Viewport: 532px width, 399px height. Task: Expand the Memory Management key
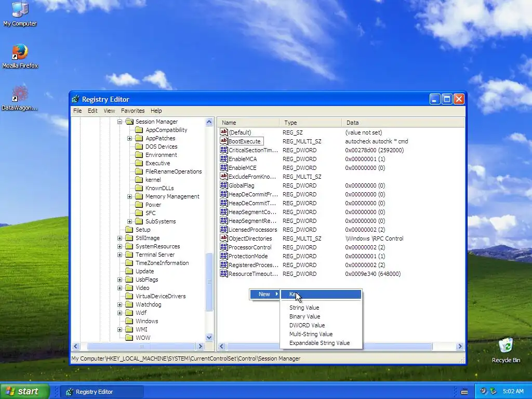[129, 196]
